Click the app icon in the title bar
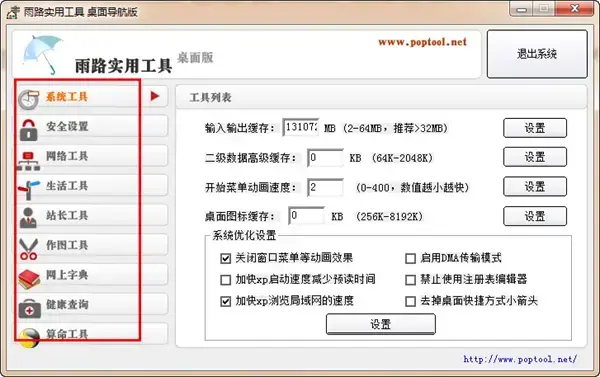The image size is (600, 377). 13,12
